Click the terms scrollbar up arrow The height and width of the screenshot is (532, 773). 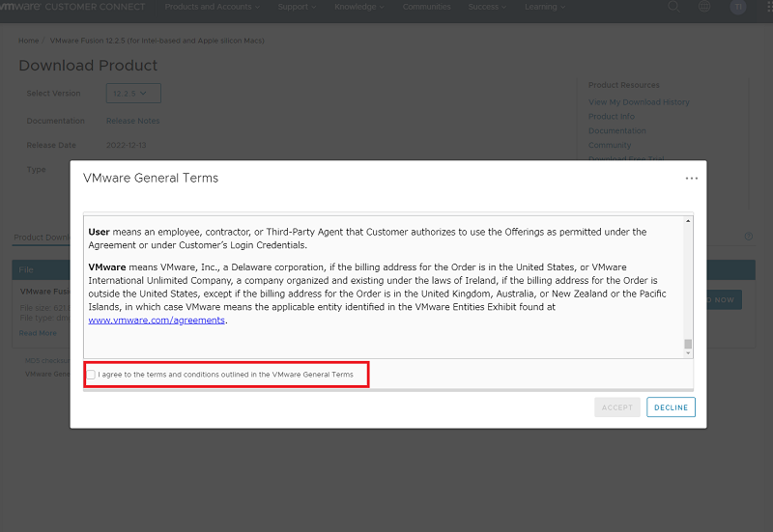click(688, 221)
